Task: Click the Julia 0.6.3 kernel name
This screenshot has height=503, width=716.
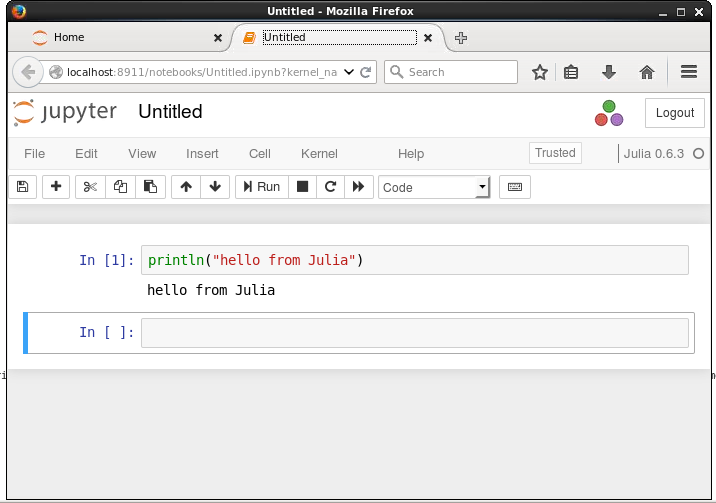Action: click(654, 154)
